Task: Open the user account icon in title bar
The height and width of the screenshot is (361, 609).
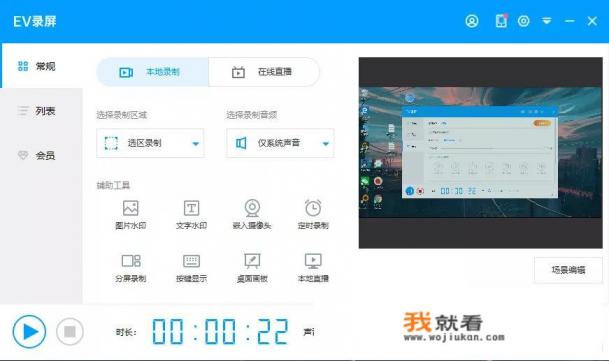Action: (x=472, y=21)
